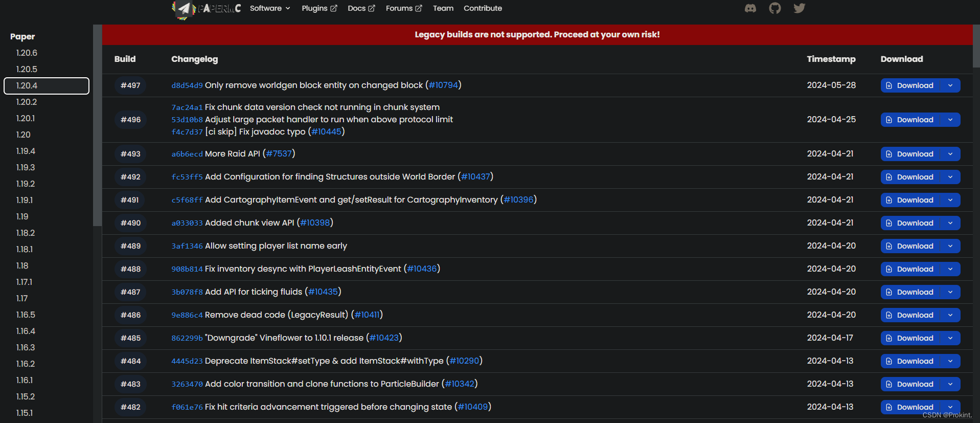Open the Twitter icon link
The width and height of the screenshot is (980, 423).
799,8
